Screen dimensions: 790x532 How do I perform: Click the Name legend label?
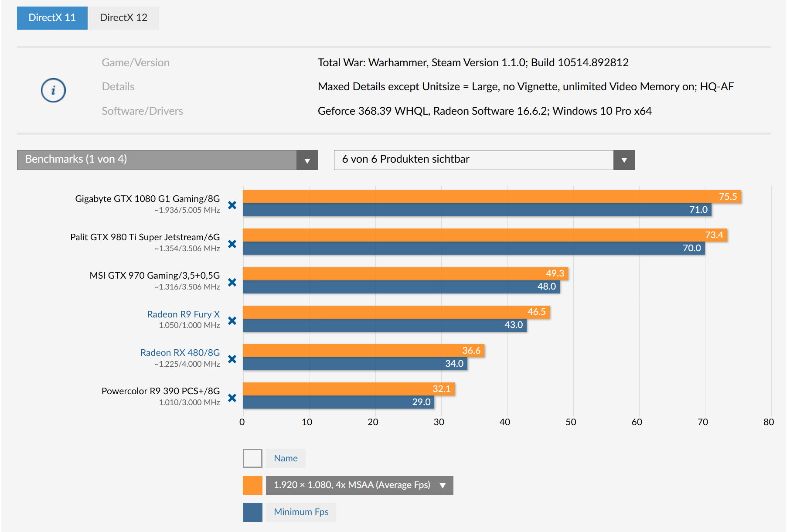[x=286, y=458]
